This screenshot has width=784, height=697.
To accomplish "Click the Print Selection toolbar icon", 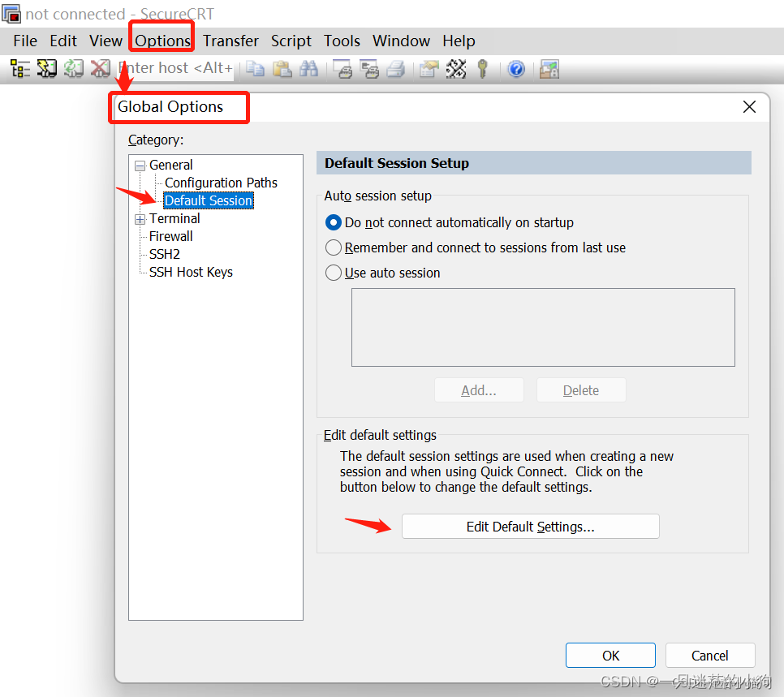I will [370, 68].
